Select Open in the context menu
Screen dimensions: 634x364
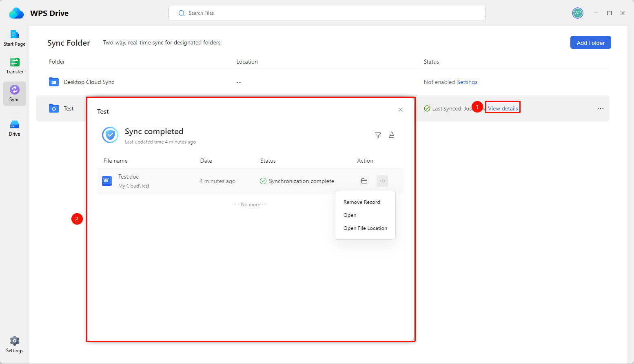pos(350,215)
